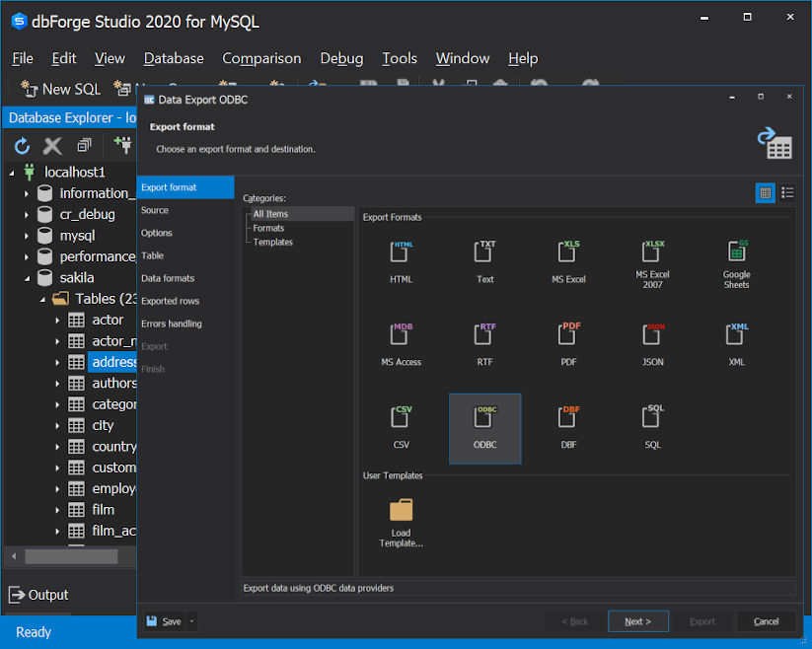The width and height of the screenshot is (812, 649).
Task: Collapse the localhost1 connection node
Action: pyautogui.click(x=12, y=173)
